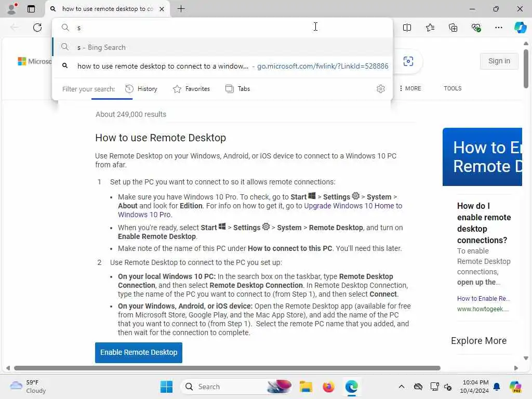532x399 pixels.
Task: Open Copilot preview icon in taskbar
Action: [x=515, y=387]
